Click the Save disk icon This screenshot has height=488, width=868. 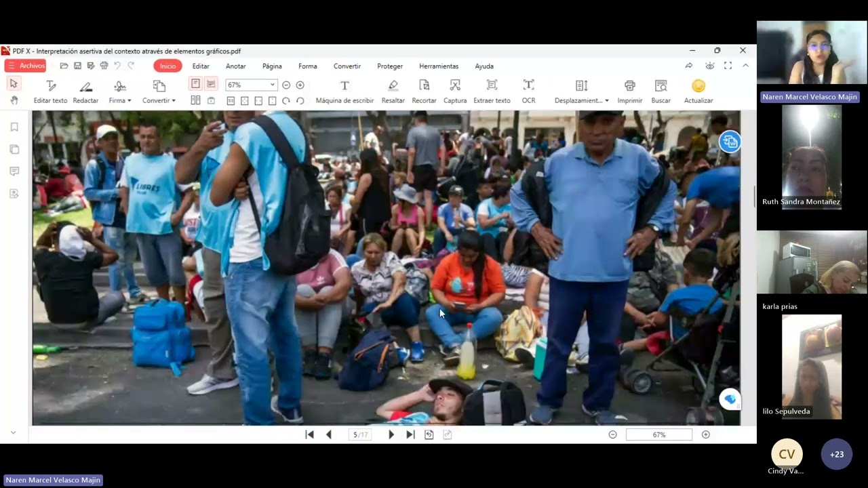point(77,66)
